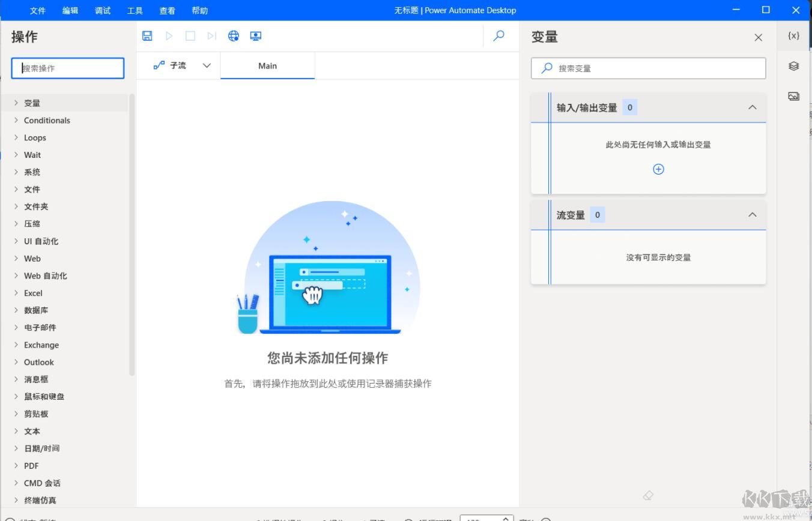Open the desktop recorder
812x521 pixels.
tap(255, 35)
